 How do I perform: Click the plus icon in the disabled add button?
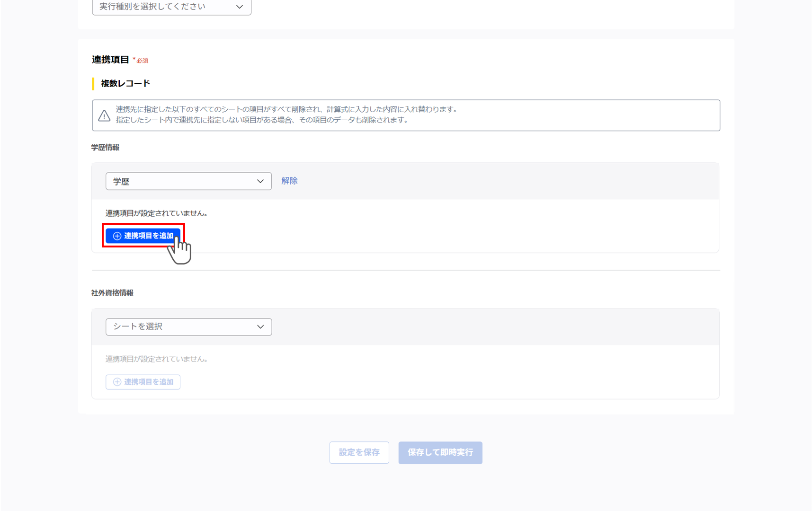[117, 382]
